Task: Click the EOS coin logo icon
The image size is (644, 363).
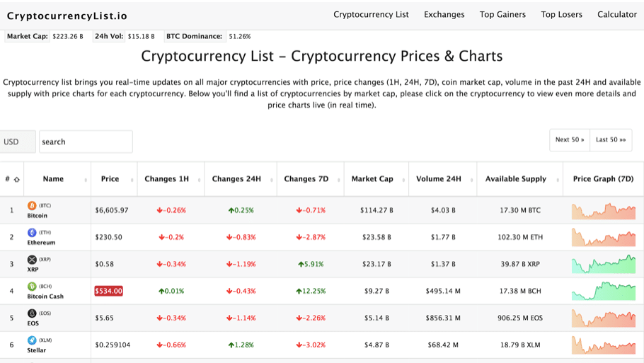Action: (32, 313)
